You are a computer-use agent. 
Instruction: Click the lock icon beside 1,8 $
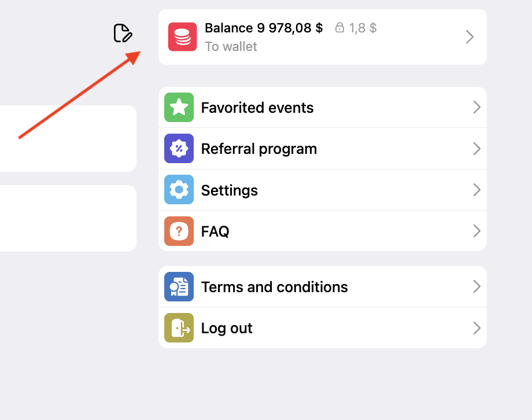click(340, 28)
